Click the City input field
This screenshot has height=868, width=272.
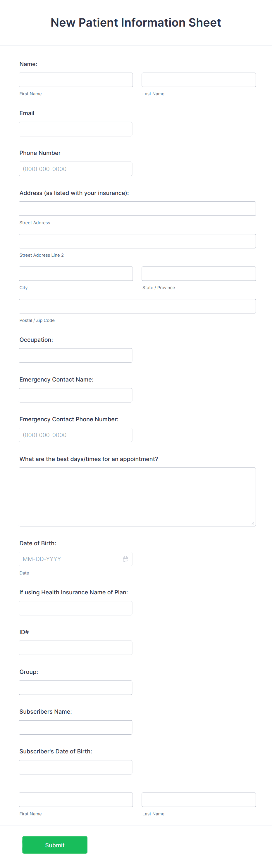(x=75, y=273)
